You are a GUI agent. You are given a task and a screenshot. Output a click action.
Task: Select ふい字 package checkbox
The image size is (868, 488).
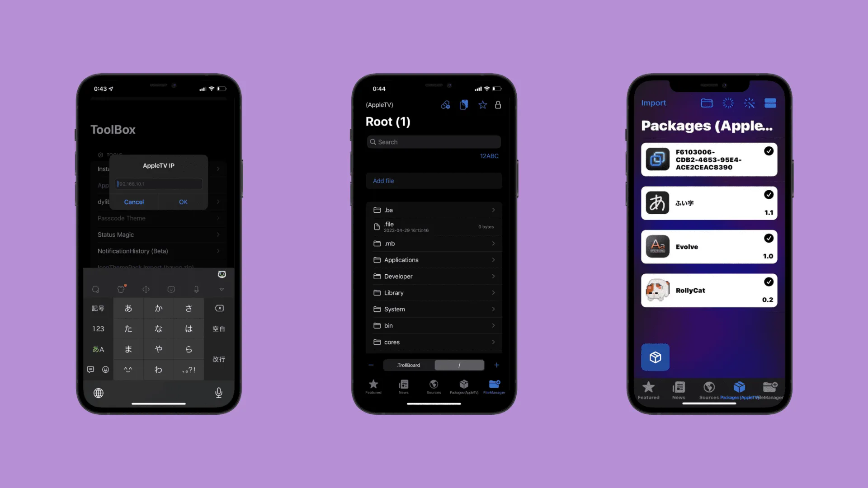[x=769, y=194]
